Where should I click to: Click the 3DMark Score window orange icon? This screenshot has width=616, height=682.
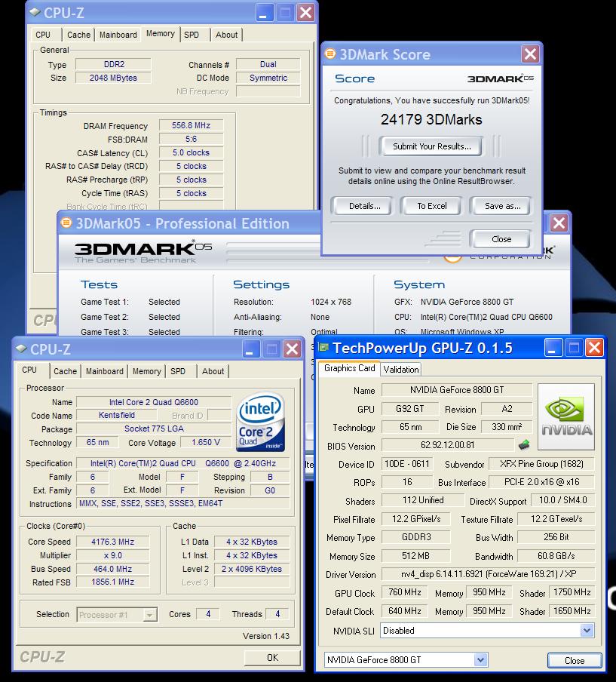pos(330,54)
